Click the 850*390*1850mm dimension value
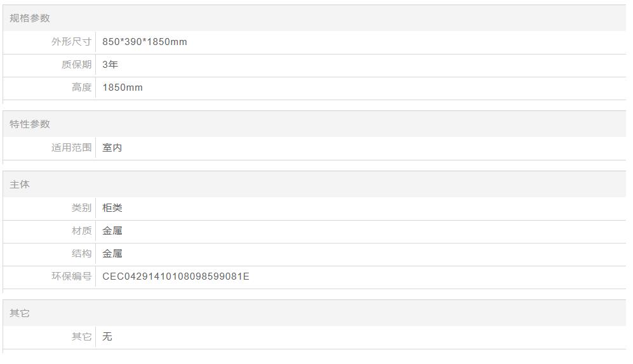The height and width of the screenshot is (364, 633). point(145,42)
